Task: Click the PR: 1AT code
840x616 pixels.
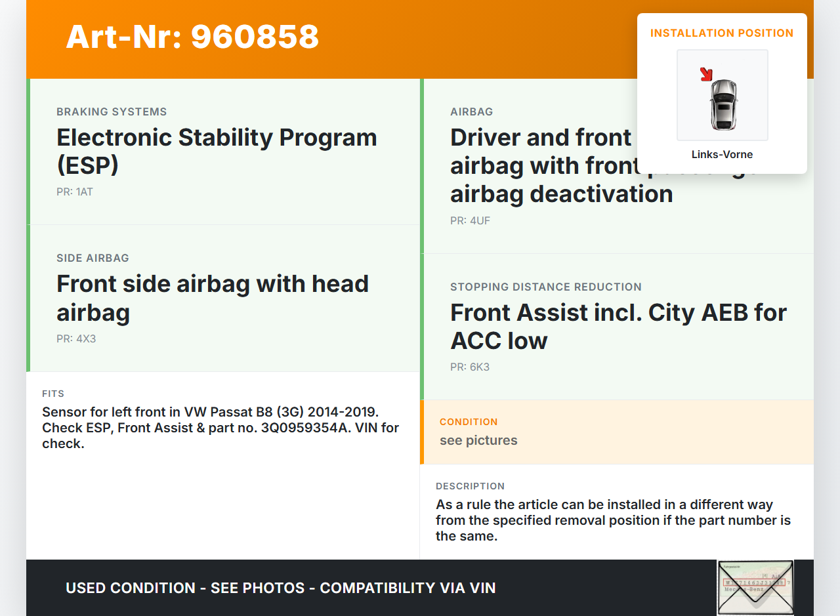Action: click(75, 192)
